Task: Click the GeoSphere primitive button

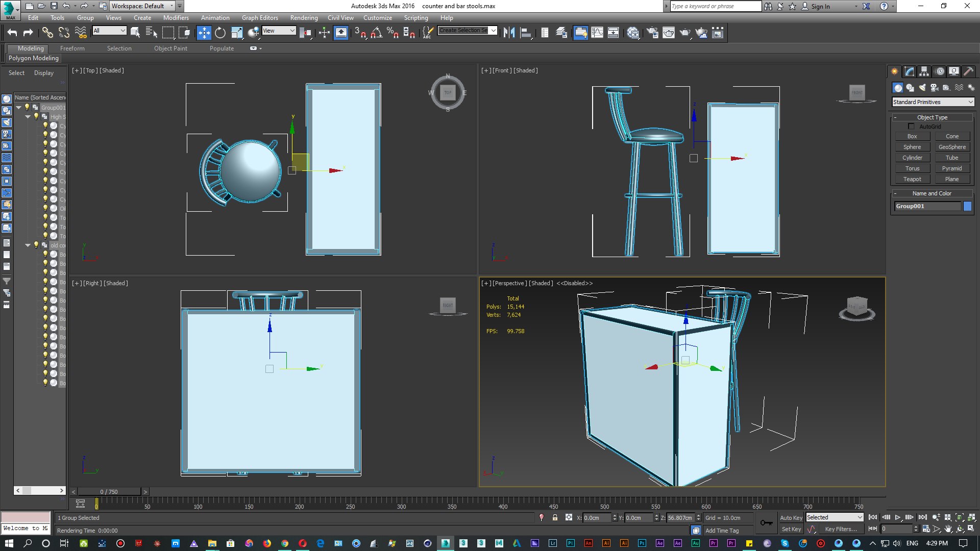Action: click(x=952, y=147)
